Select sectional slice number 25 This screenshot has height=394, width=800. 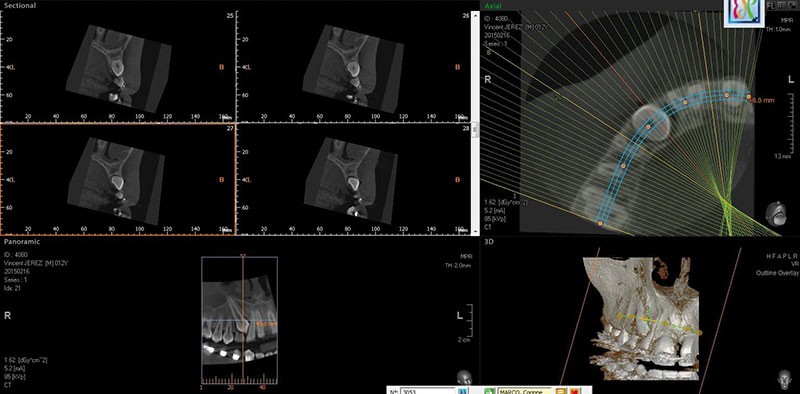230,16
